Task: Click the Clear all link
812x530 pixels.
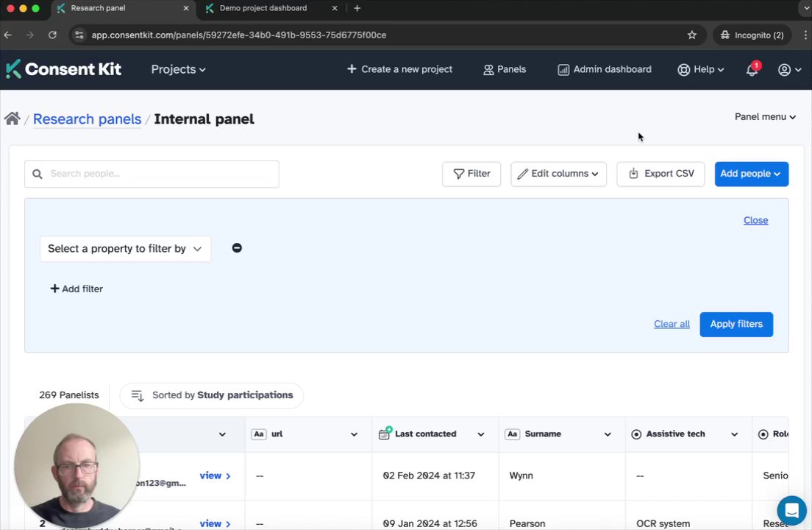Action: pyautogui.click(x=672, y=324)
